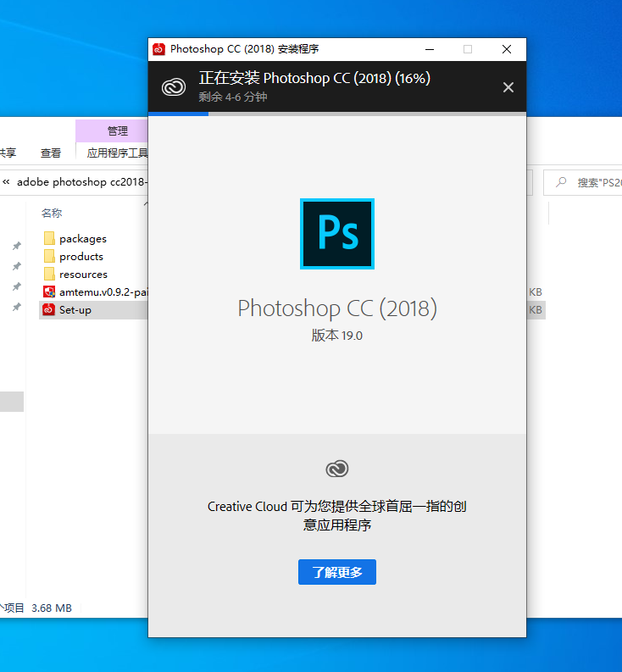
Task: Click the Creative Cloud icon in installer header
Action: tap(174, 87)
